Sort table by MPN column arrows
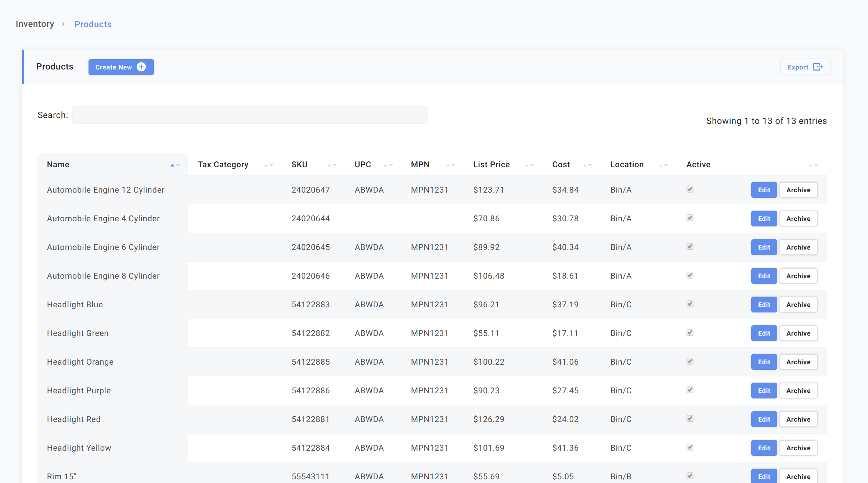Image resolution: width=868 pixels, height=483 pixels. [450, 165]
